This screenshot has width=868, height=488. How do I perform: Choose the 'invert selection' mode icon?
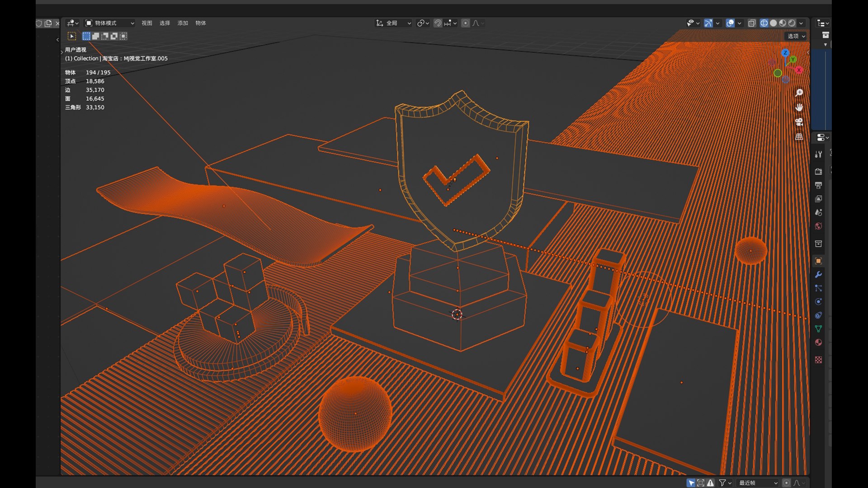click(x=114, y=36)
